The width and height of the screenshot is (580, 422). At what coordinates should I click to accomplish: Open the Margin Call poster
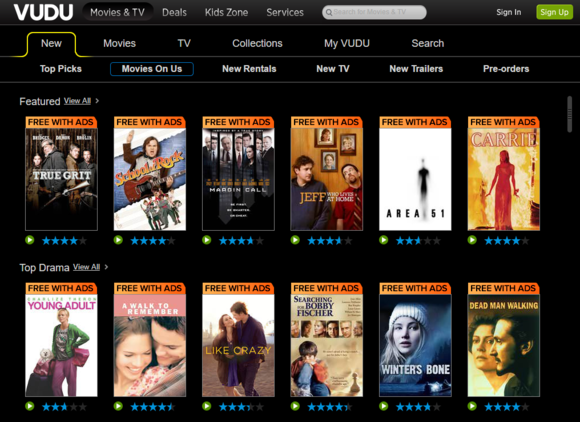pyautogui.click(x=238, y=173)
